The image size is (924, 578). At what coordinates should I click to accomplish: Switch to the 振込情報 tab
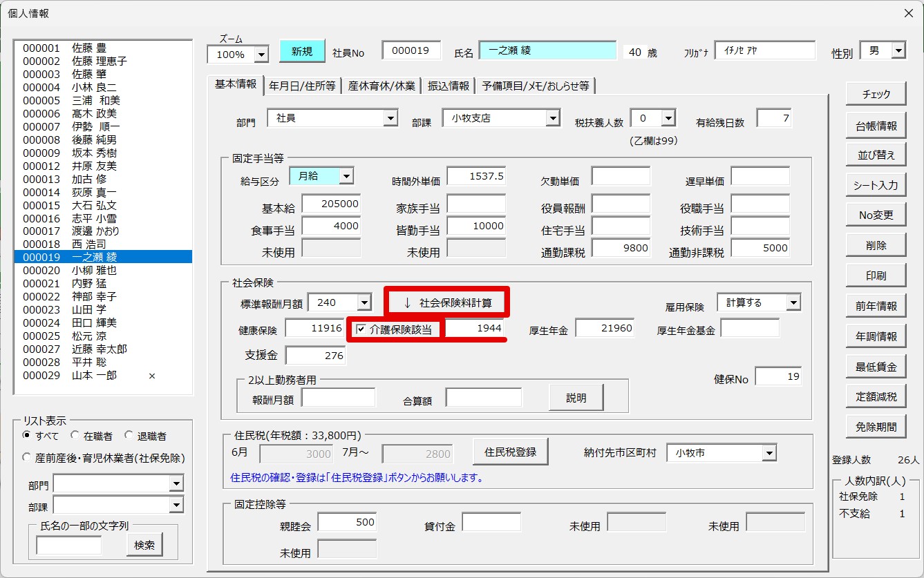(449, 86)
